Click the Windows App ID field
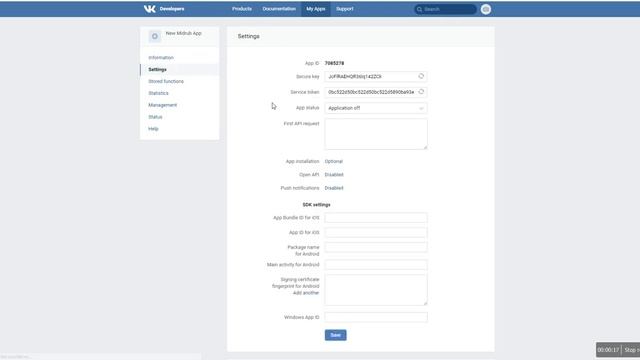This screenshot has width=640, height=360. point(376,317)
